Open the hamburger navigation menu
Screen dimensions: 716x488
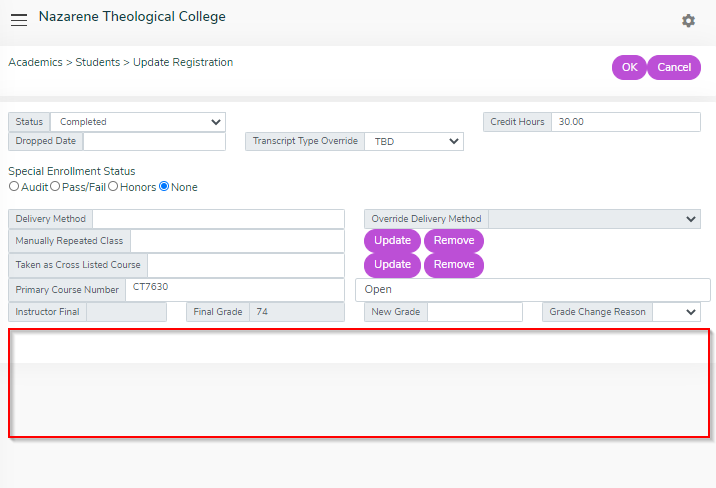pyautogui.click(x=19, y=20)
